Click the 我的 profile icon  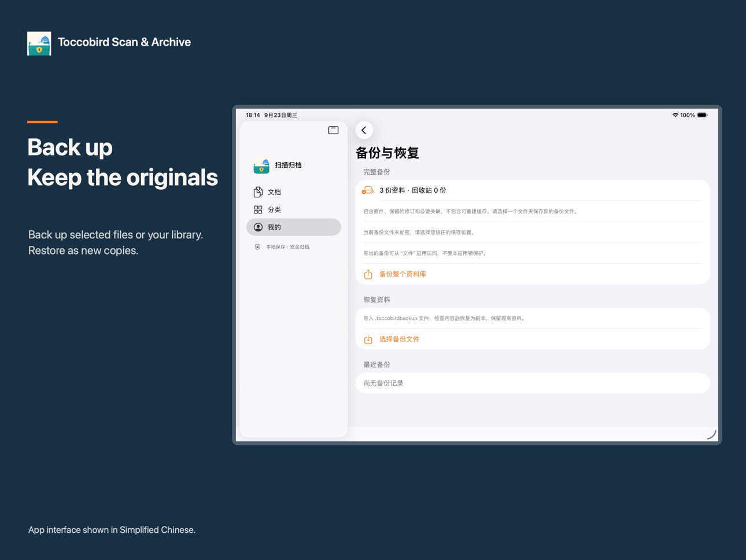point(258,227)
